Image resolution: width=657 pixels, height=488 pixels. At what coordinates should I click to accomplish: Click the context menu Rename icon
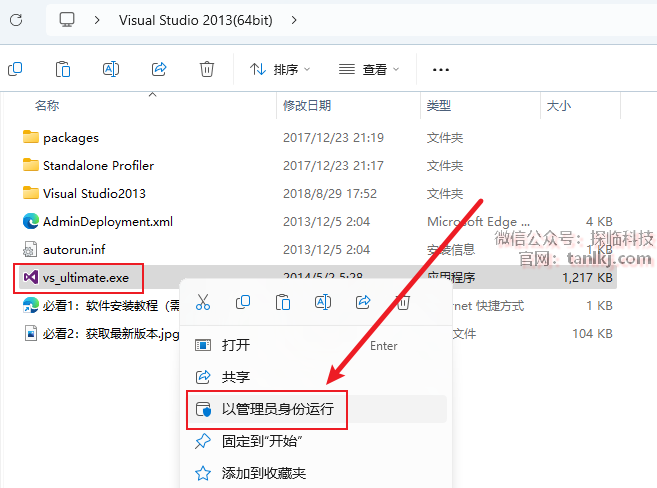point(323,302)
